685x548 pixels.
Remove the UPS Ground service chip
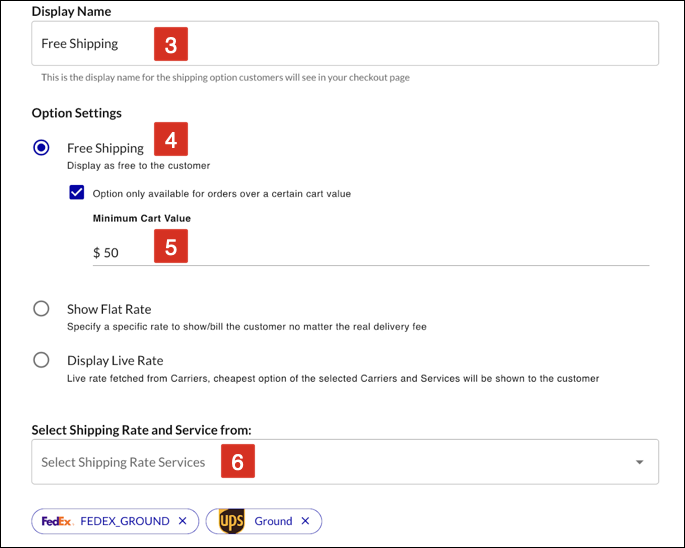pyautogui.click(x=305, y=520)
